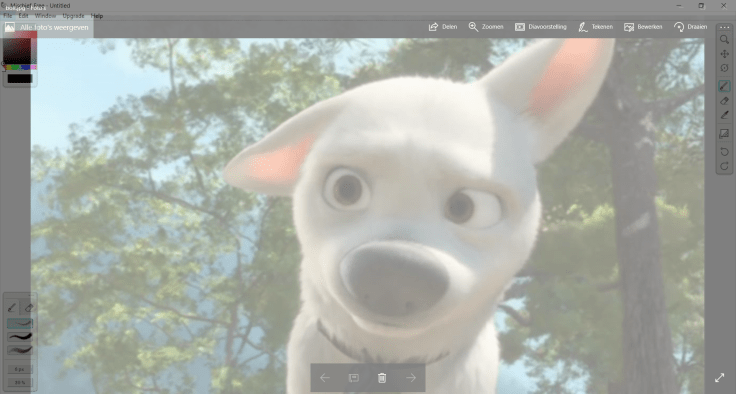The image size is (736, 394).
Task: Click the current black color swatch
Action: [x=20, y=78]
